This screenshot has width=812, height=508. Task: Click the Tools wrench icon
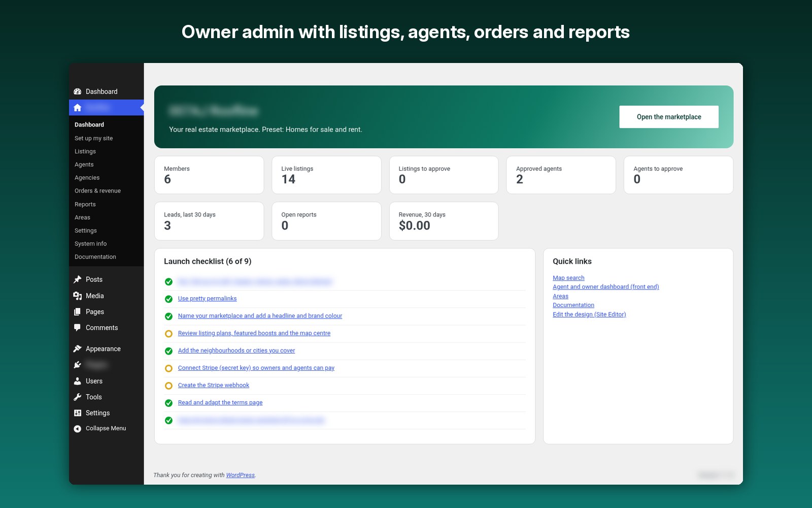78,397
